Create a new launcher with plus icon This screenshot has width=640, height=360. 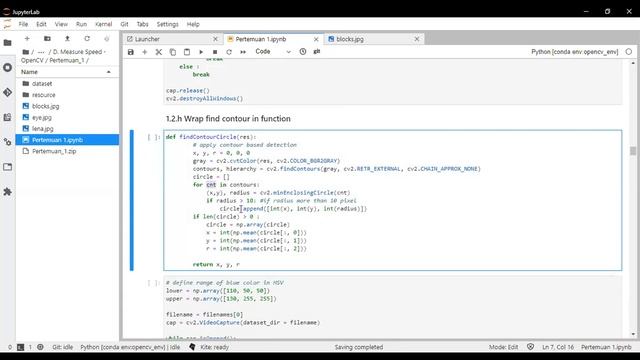[x=27, y=39]
